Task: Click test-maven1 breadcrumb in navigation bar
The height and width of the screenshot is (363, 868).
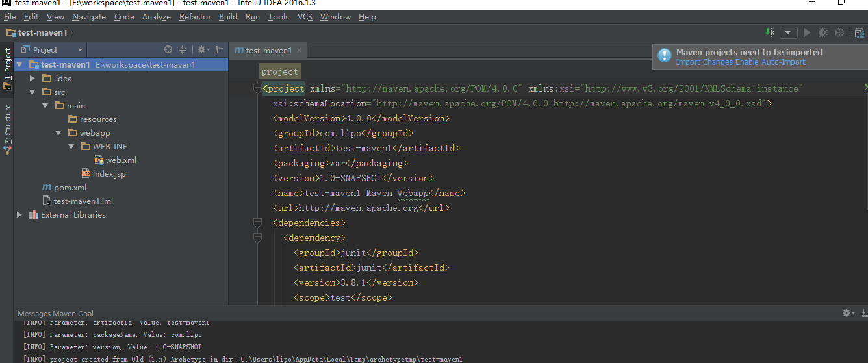Action: (x=36, y=32)
